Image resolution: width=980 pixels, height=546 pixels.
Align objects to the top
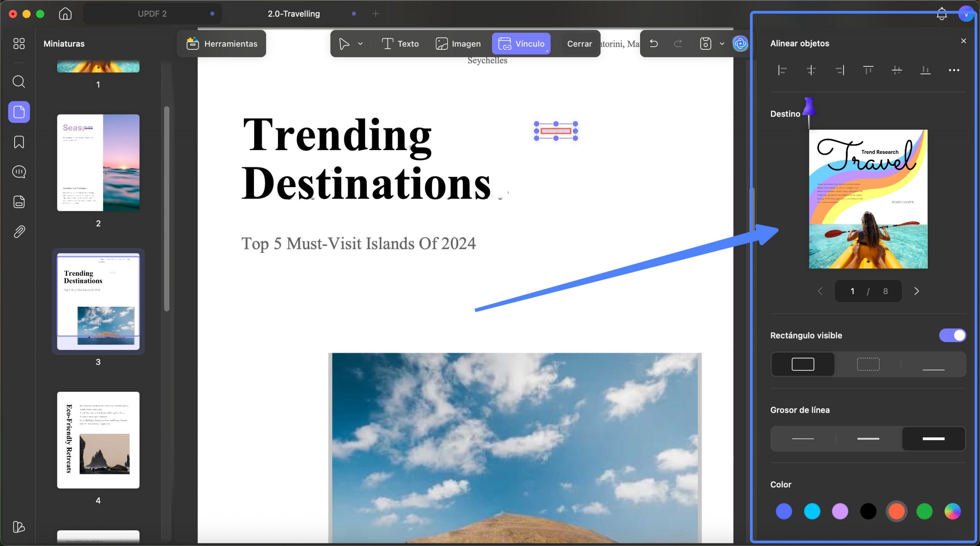[868, 70]
